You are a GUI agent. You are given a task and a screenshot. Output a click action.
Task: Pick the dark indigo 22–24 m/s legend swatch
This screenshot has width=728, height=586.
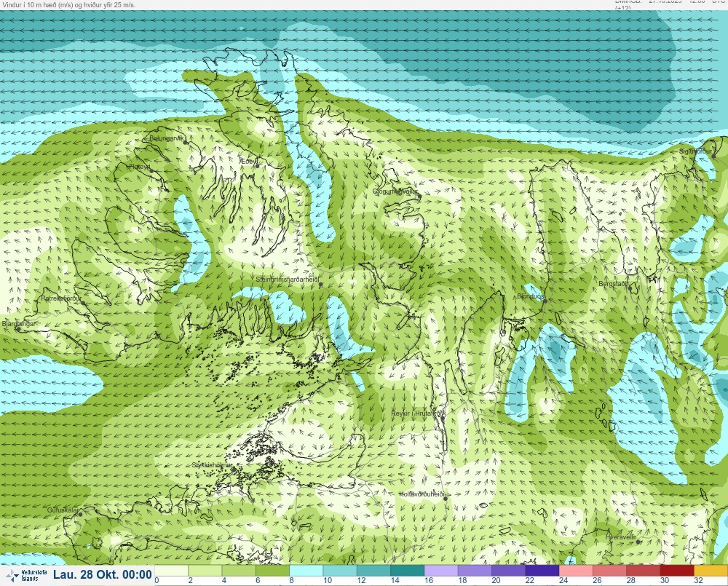[542, 571]
